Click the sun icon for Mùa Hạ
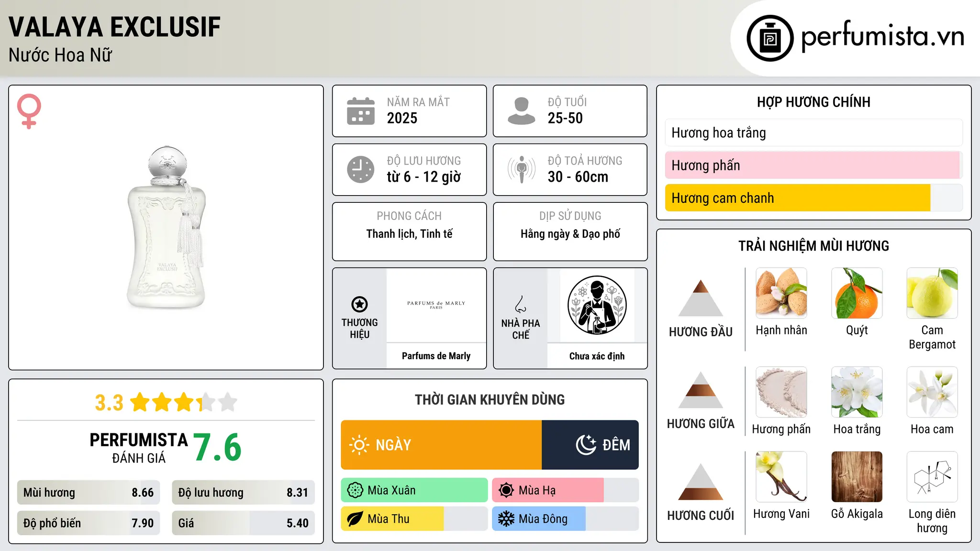This screenshot has width=980, height=551. click(506, 490)
